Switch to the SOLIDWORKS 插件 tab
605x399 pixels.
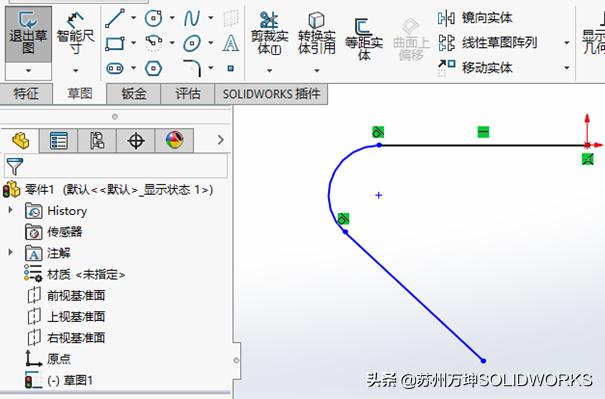tap(271, 94)
